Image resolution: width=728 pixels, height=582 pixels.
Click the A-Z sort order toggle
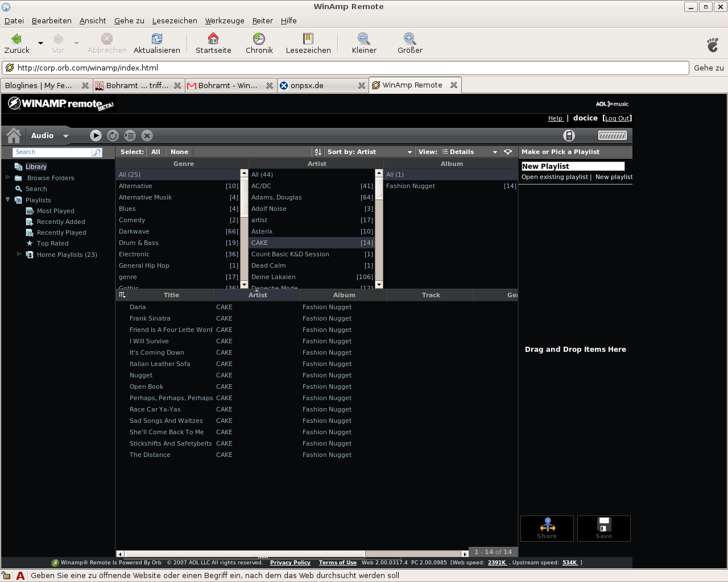point(318,152)
